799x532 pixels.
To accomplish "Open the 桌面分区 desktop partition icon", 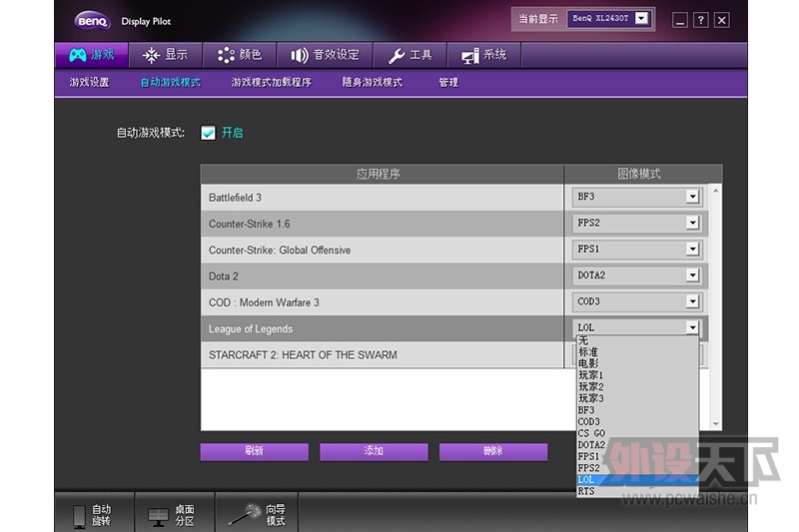I will 158,515.
